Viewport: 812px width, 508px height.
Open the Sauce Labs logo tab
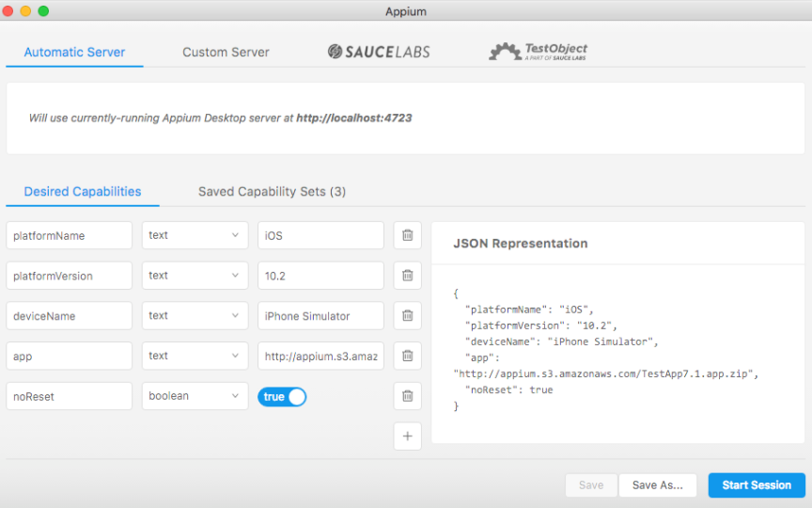(x=379, y=52)
